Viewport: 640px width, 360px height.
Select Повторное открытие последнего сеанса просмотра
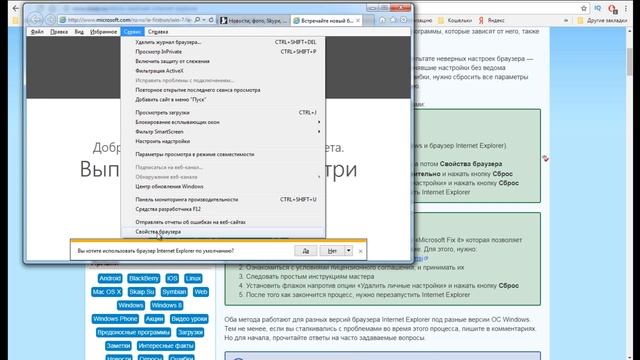pyautogui.click(x=223, y=90)
